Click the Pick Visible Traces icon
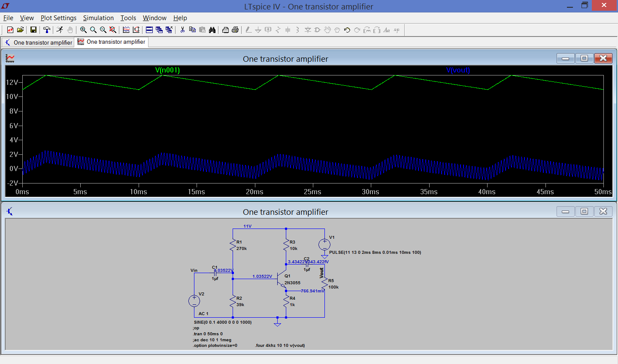Image resolution: width=618 pixels, height=364 pixels. 126,30
